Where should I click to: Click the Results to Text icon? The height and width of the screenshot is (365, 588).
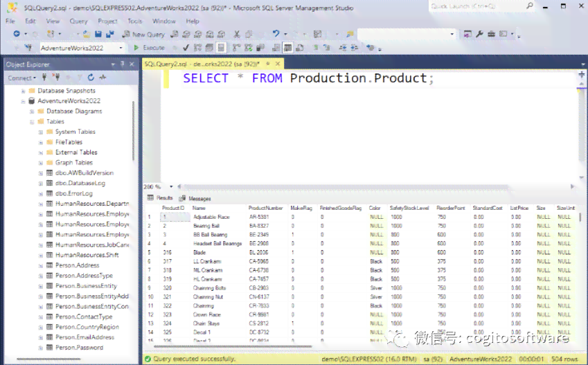[276, 48]
